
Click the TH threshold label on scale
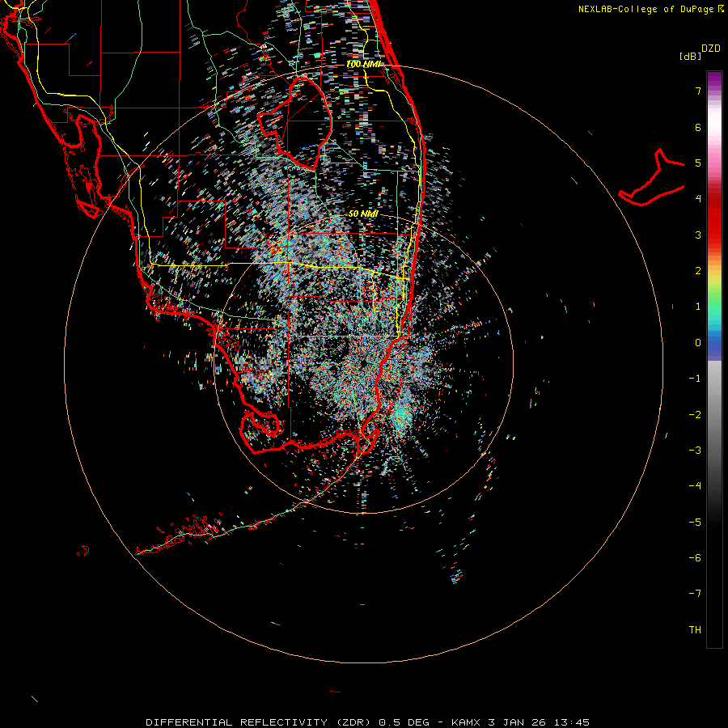pos(695,630)
